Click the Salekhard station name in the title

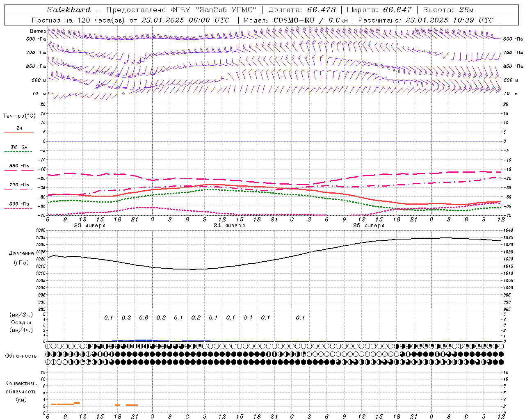click(x=69, y=10)
